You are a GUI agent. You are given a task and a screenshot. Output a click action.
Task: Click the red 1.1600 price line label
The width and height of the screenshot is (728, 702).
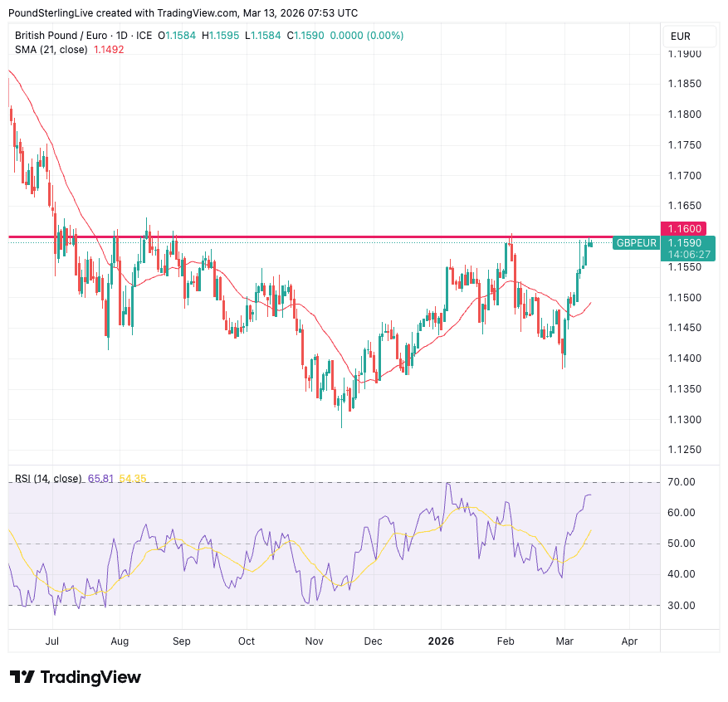(x=681, y=228)
